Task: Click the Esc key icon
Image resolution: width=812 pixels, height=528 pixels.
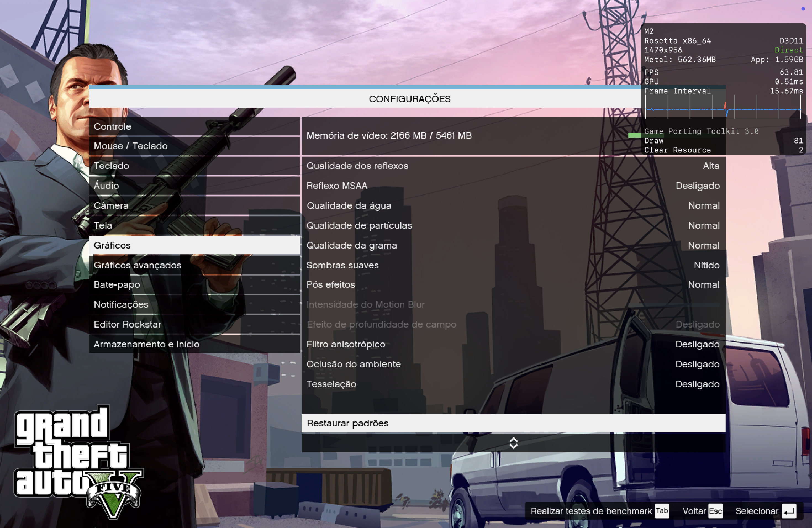Action: pos(715,511)
